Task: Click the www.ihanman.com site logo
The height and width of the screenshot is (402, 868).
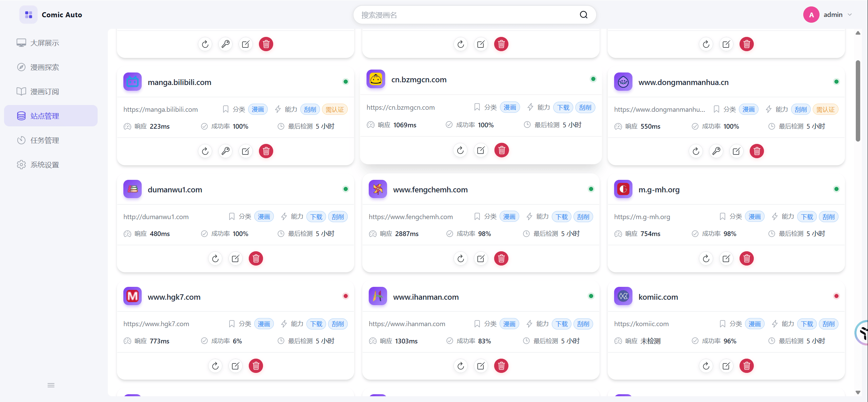Action: click(x=378, y=296)
